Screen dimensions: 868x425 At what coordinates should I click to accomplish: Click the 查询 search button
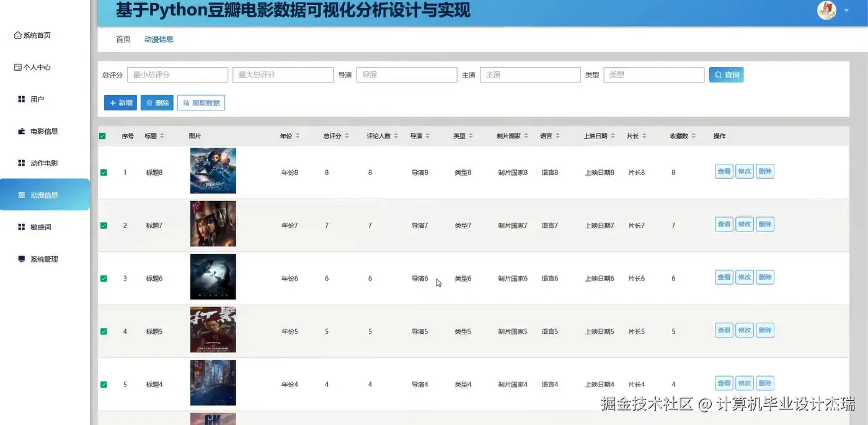coord(726,74)
